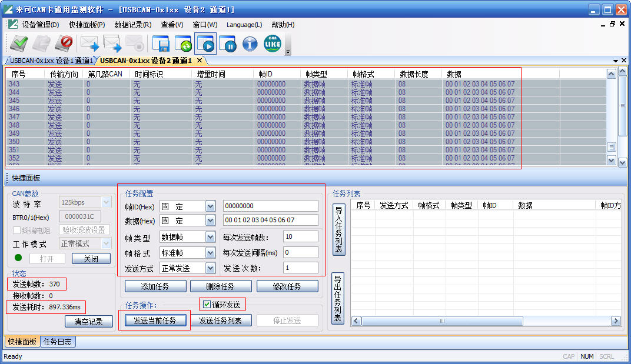This screenshot has height=364, width=631.
Task: Toggle the 终端电阻 checkbox
Action: pyautogui.click(x=16, y=229)
